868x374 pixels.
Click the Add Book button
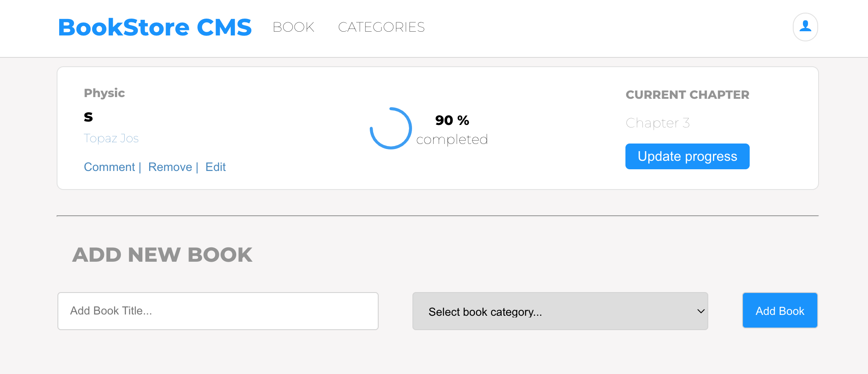(x=779, y=310)
